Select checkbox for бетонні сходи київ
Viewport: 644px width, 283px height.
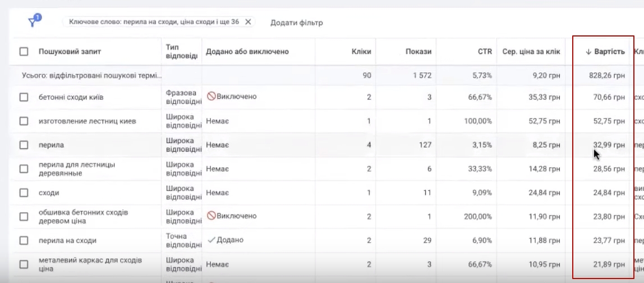coord(24,97)
